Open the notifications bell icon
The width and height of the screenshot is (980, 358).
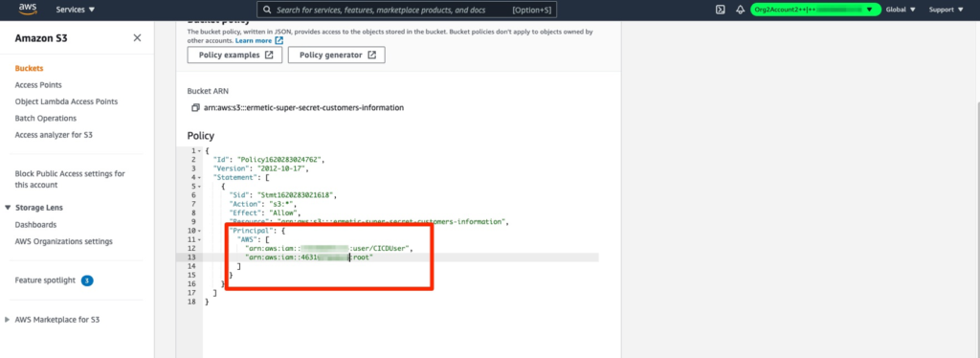click(740, 10)
